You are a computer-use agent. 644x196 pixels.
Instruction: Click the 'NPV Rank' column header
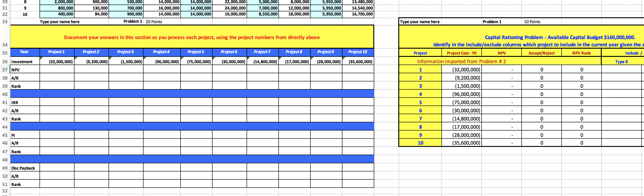coord(582,53)
